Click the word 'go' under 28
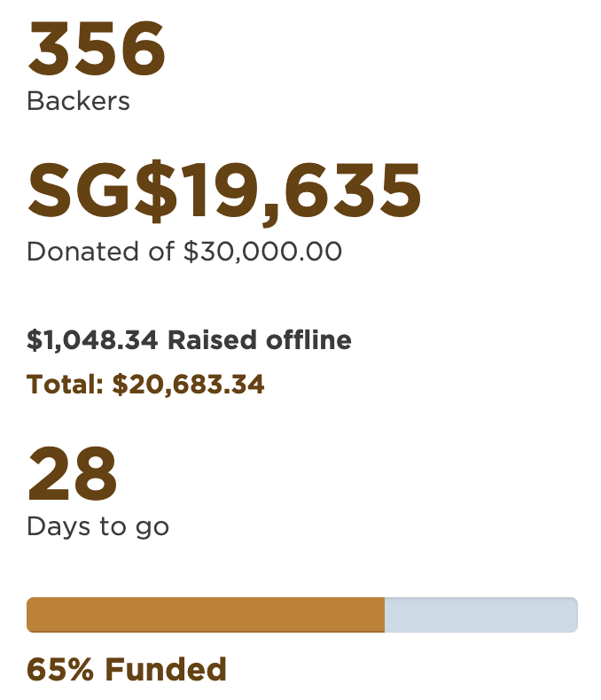Viewport: 601px width, 700px height. click(x=152, y=528)
